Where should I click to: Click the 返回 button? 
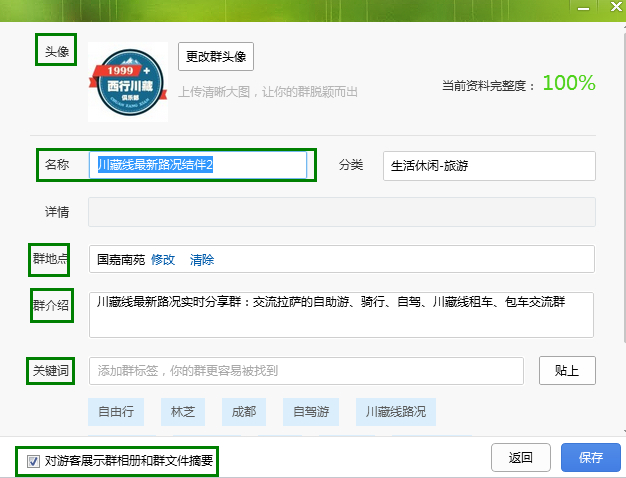click(521, 458)
